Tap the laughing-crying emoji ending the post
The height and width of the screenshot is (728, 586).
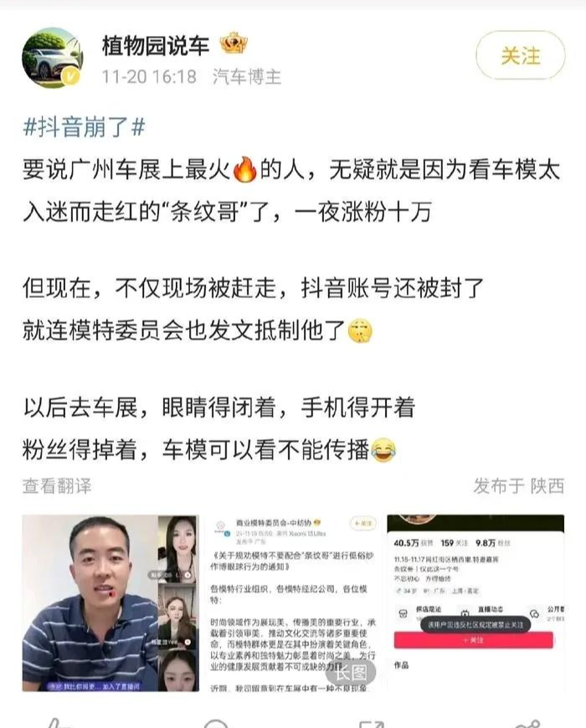pos(383,450)
